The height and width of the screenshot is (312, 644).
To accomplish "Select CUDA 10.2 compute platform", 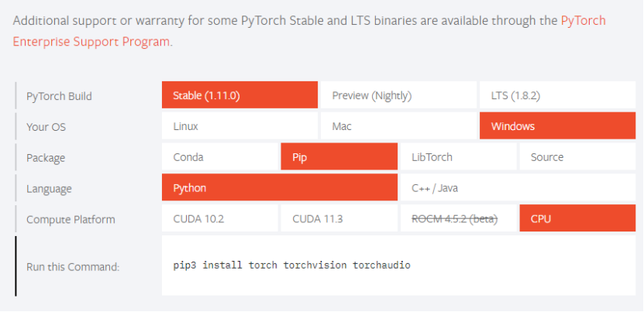I will point(219,219).
